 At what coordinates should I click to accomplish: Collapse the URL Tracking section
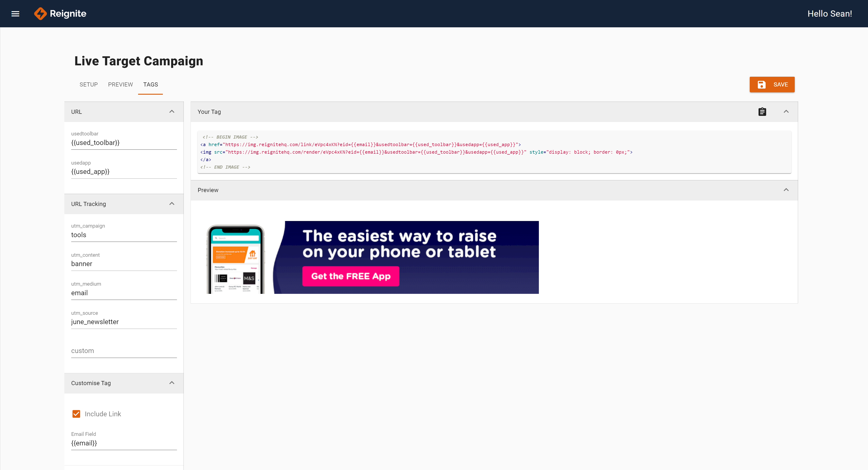[x=172, y=204]
